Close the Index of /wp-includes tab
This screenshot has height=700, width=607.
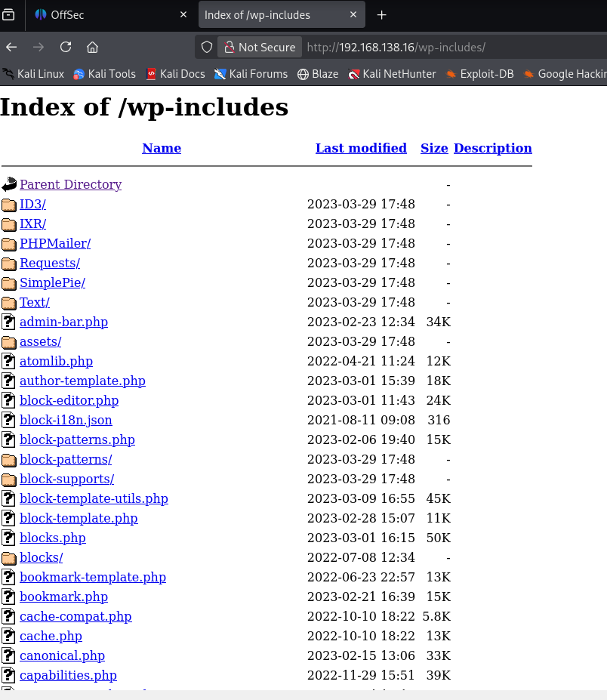(x=353, y=15)
